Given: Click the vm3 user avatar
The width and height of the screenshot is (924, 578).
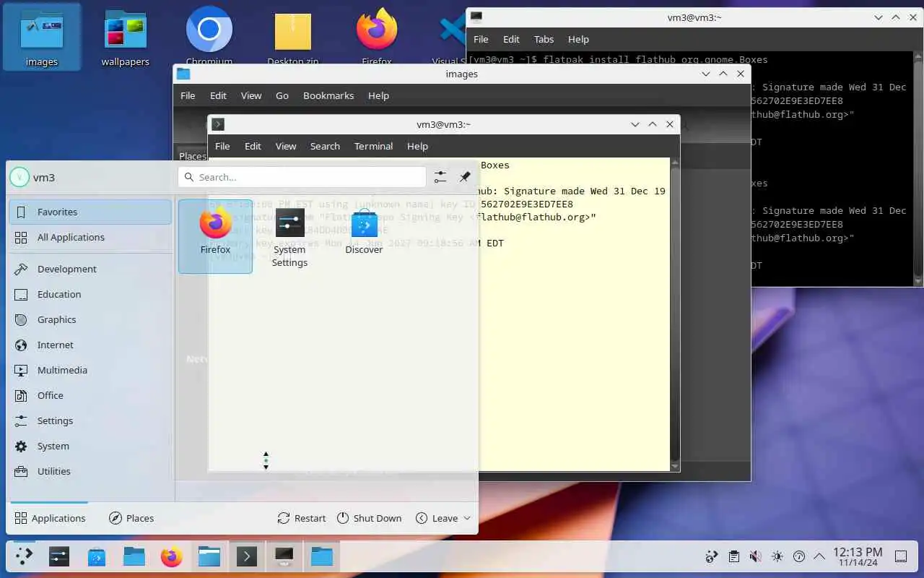Looking at the screenshot, I should click(19, 177).
